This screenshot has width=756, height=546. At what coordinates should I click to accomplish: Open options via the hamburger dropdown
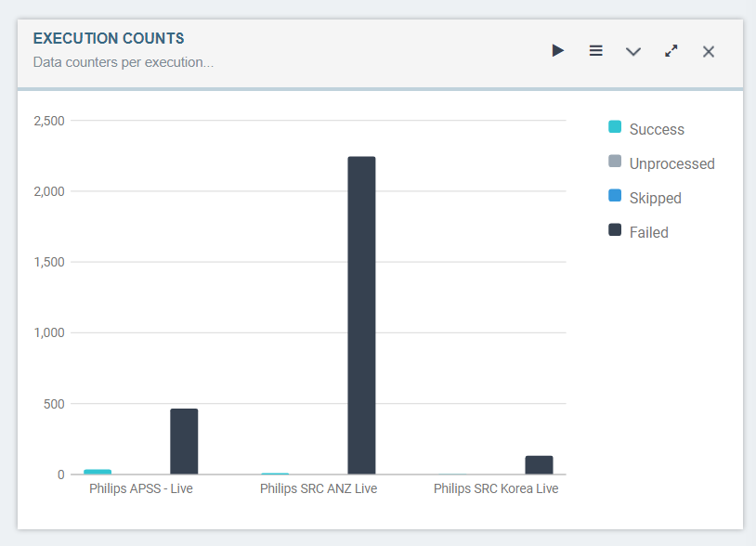pos(595,51)
